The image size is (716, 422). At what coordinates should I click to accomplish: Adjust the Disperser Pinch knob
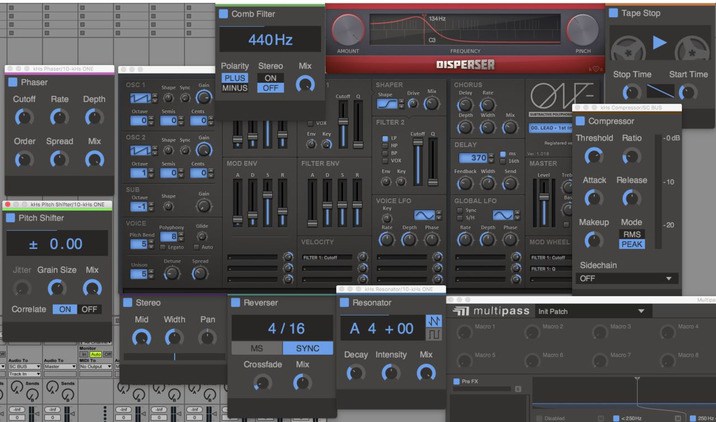583,30
